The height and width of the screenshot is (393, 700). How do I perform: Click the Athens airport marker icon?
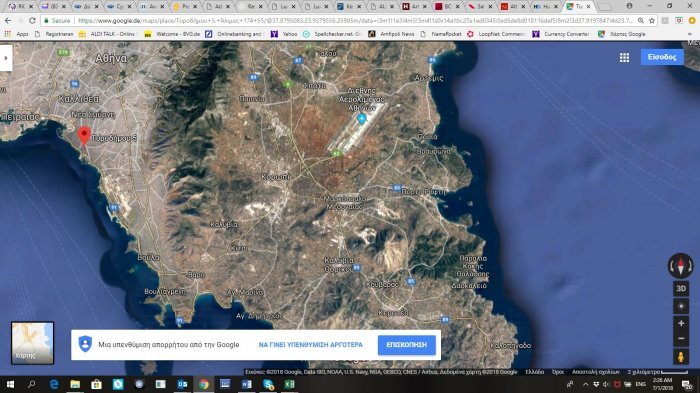362,119
